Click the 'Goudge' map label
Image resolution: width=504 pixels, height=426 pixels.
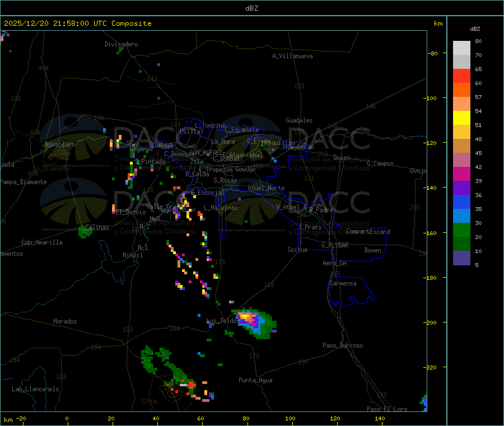[x=246, y=169]
